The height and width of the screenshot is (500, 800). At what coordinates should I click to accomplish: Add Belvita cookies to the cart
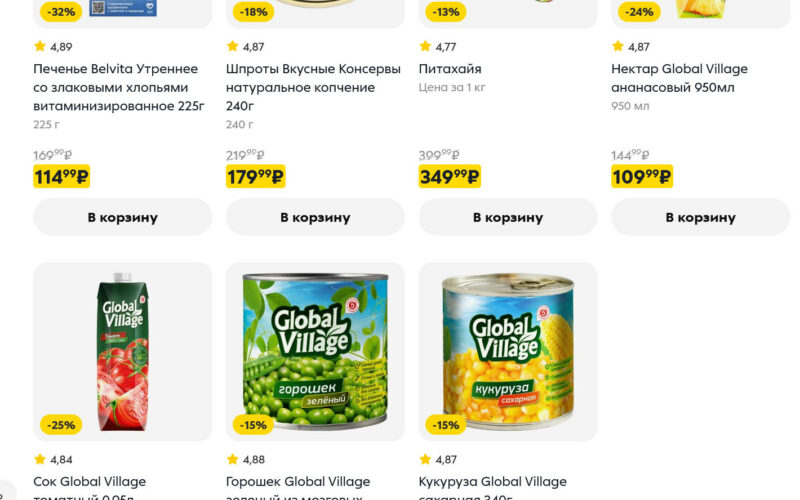coord(122,217)
